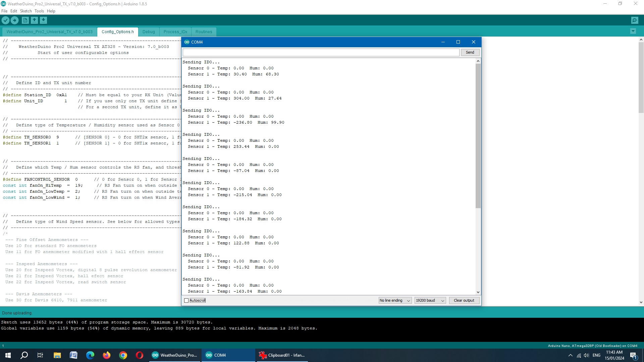644x362 pixels.
Task: Open the Chrome taskbar icon
Action: click(x=123, y=355)
